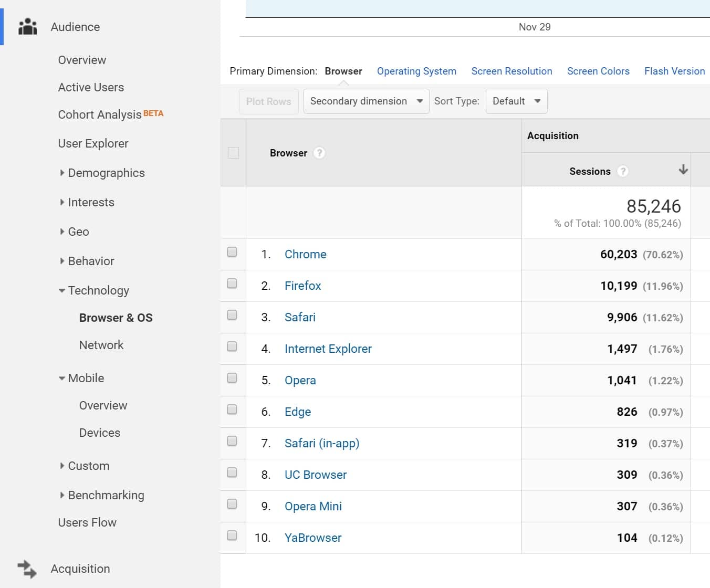Screen dimensions: 710x588
Task: Open the Browser & OS report
Action: (116, 318)
